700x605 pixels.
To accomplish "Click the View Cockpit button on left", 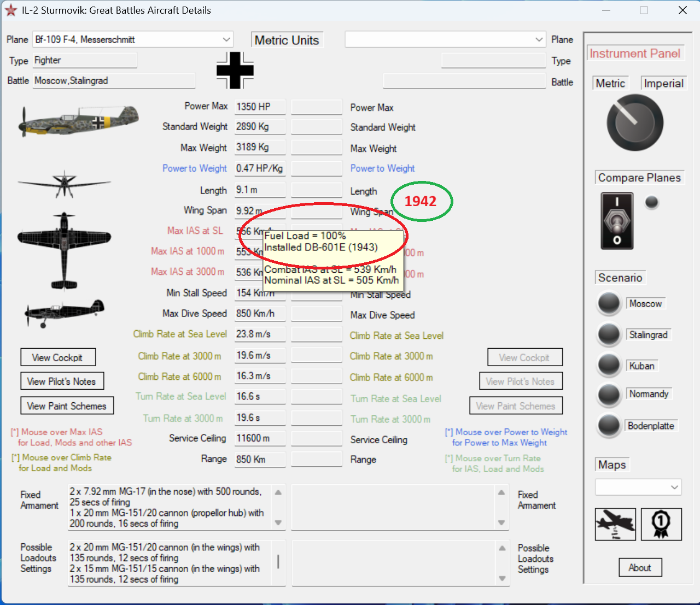I will [58, 357].
